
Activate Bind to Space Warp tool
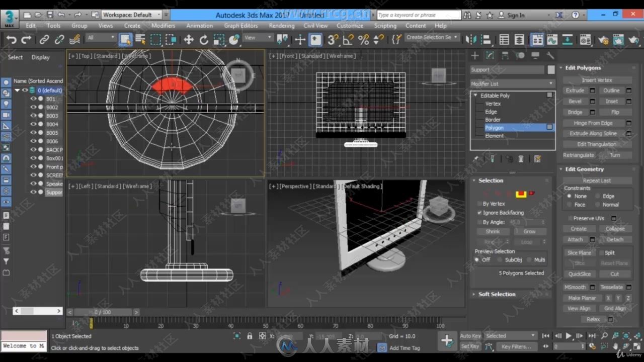74,39
